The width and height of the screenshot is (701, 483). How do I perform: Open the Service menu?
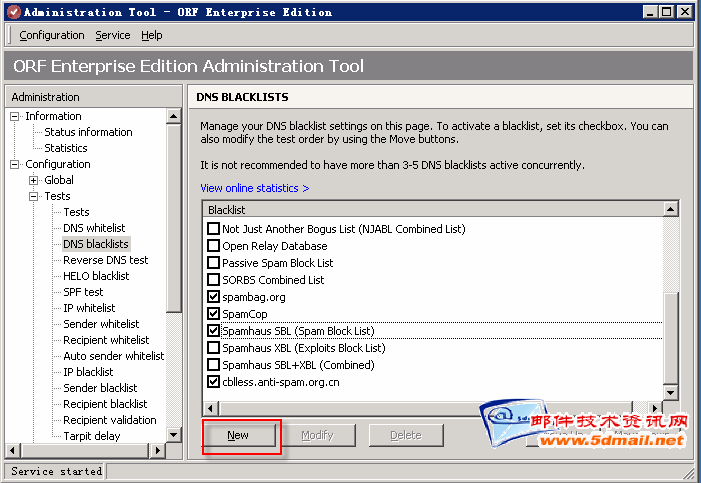point(112,35)
